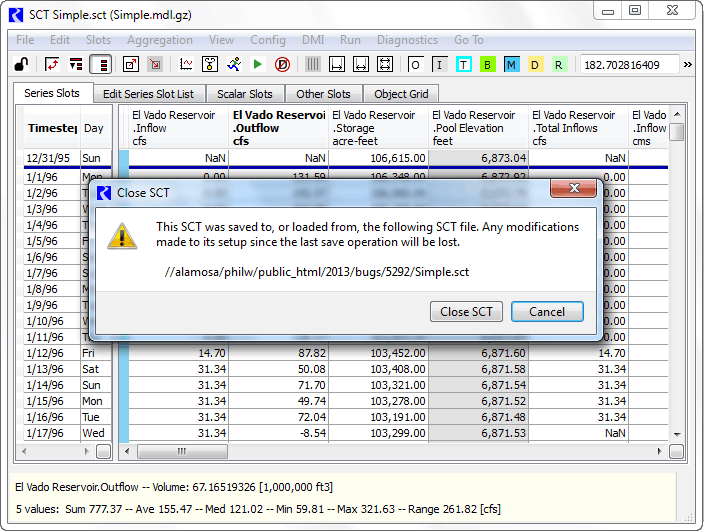Viewport: 704px width, 531px height.
Task: Open the Run menu
Action: click(x=350, y=40)
